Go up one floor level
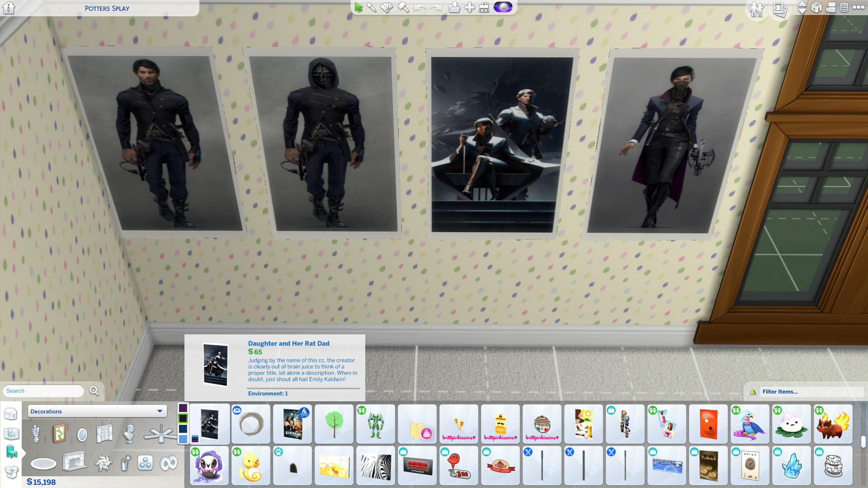Image resolution: width=868 pixels, height=488 pixels. click(802, 4)
